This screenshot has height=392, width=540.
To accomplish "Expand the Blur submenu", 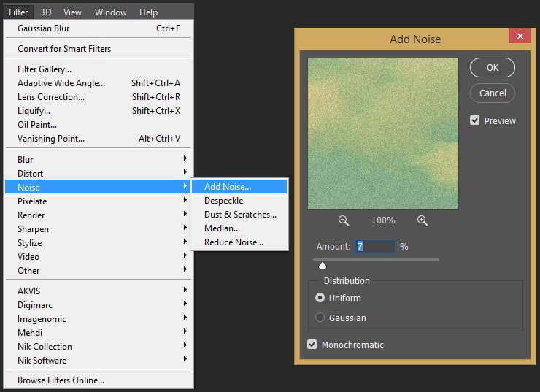I will pyautogui.click(x=99, y=159).
